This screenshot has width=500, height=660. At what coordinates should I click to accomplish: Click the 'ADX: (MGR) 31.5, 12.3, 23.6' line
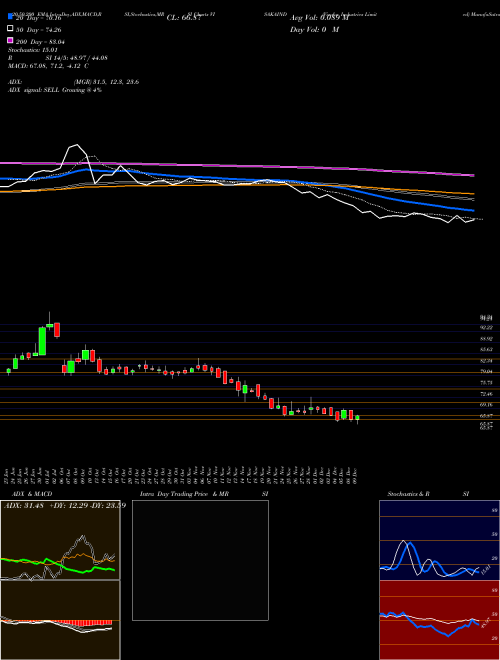coord(74,82)
